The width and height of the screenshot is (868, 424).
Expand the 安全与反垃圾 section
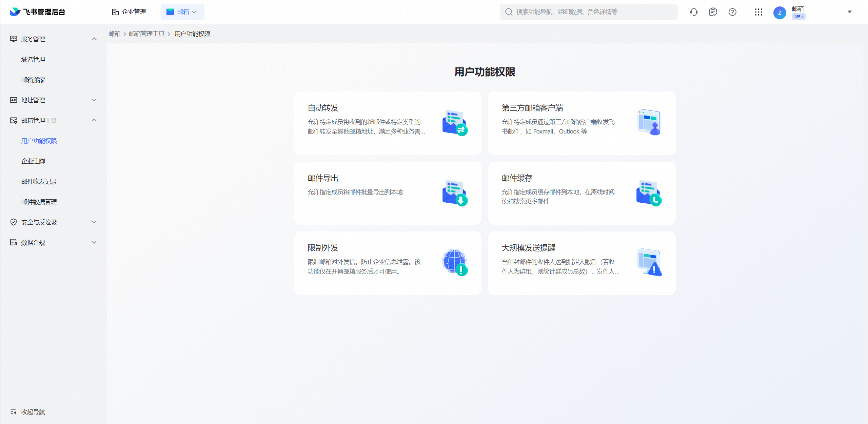[x=94, y=222]
